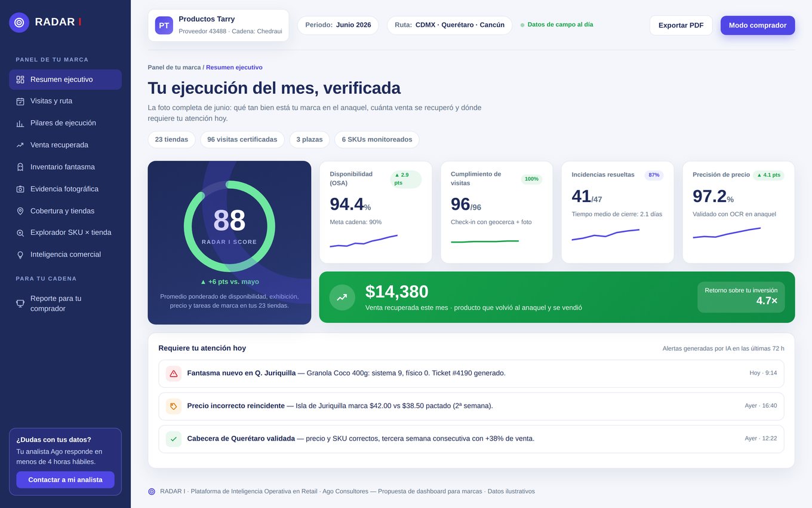Click the trend arrow icon beside Venta recuperada
812x508 pixels.
(x=20, y=145)
